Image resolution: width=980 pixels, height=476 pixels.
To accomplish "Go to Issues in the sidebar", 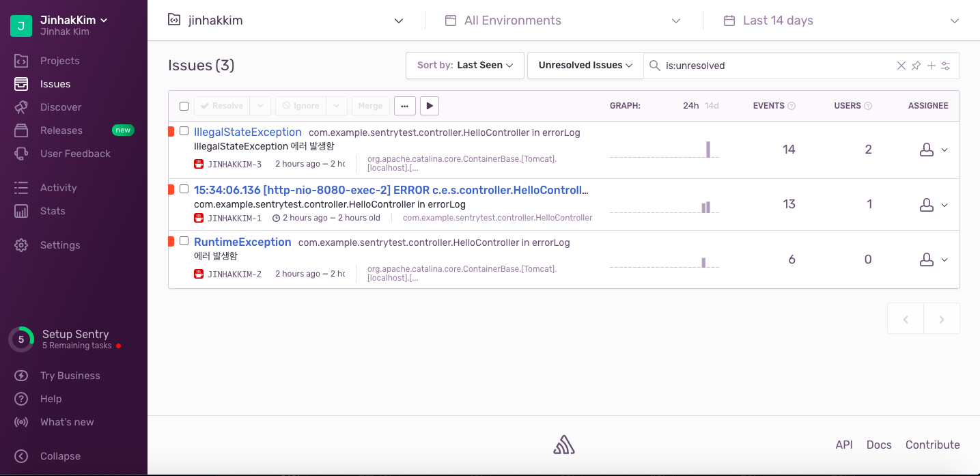I will tap(55, 84).
